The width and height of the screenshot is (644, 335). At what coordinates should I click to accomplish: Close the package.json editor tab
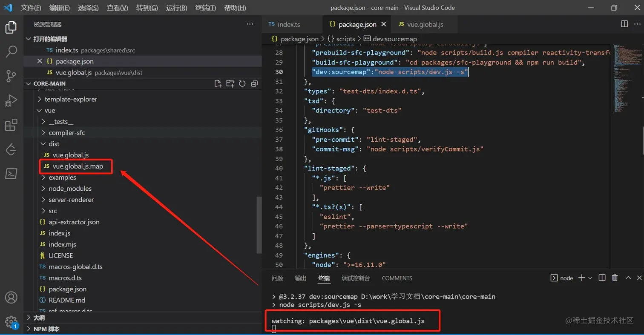(384, 24)
